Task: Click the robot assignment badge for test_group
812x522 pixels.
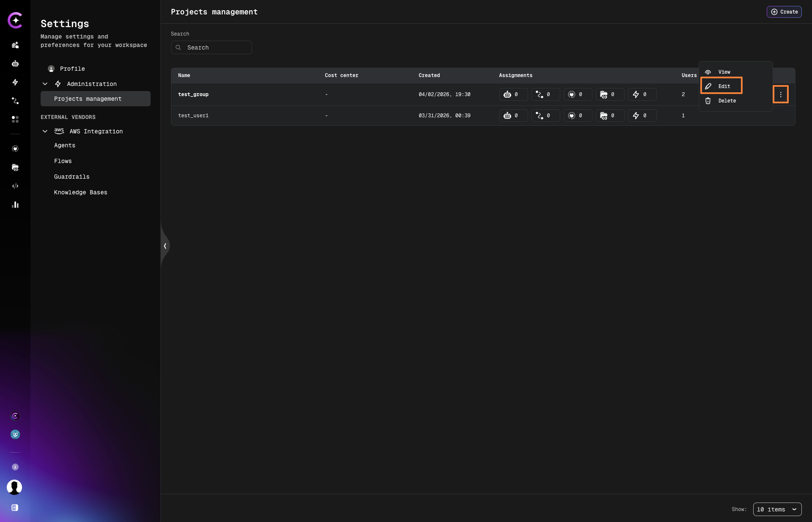Action: [x=513, y=94]
